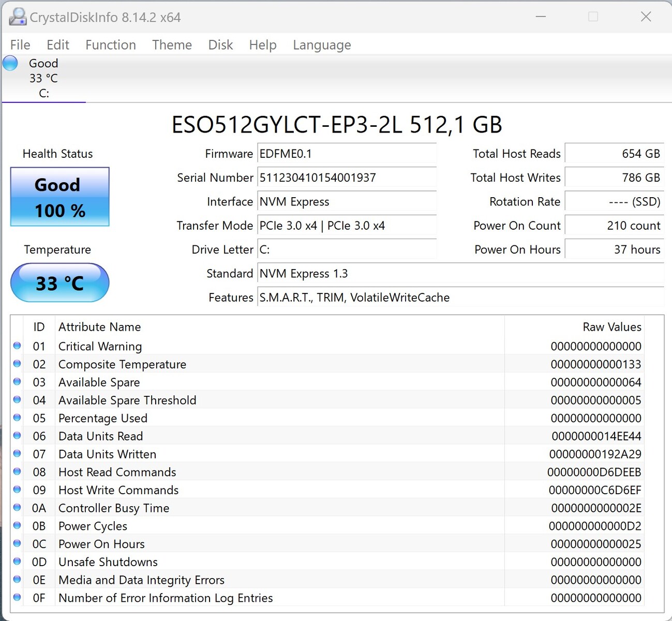Click the Power On Count value 210 count
672x621 pixels.
[x=614, y=226]
